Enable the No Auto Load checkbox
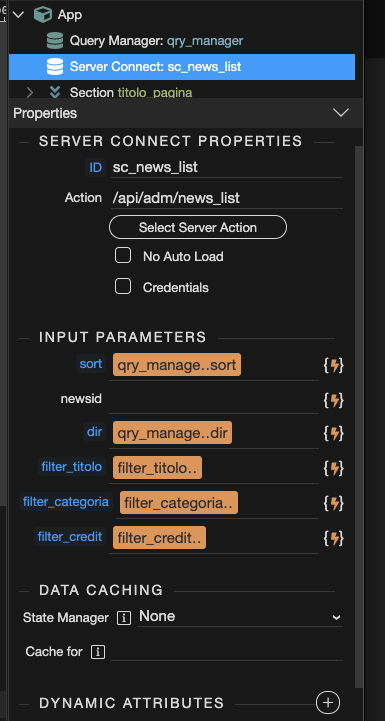The image size is (385, 721). pyautogui.click(x=123, y=255)
